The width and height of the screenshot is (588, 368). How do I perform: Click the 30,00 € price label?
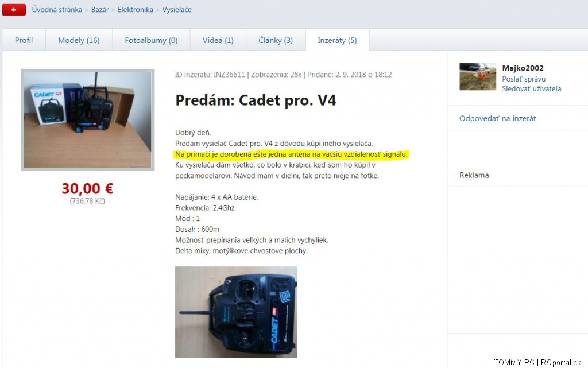pos(87,188)
